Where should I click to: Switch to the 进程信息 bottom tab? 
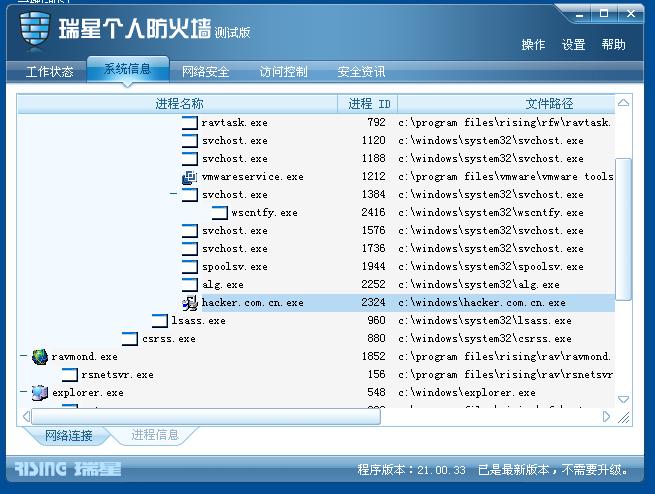155,435
